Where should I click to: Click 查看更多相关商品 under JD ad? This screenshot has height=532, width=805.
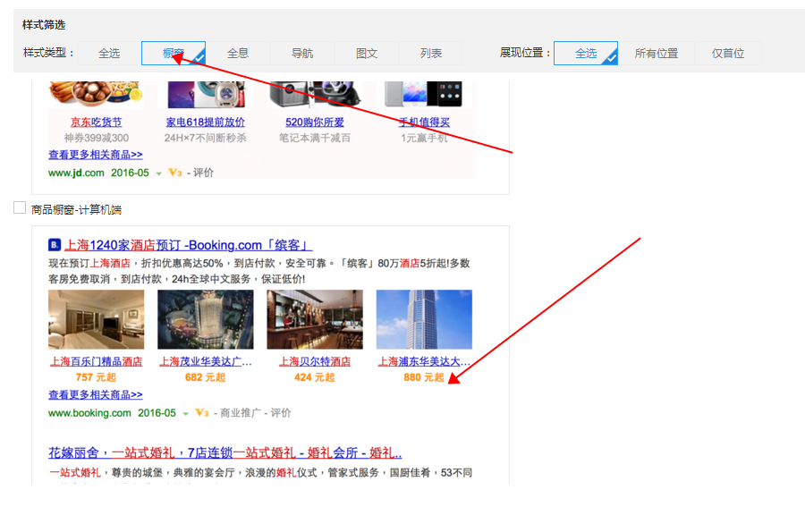[96, 155]
